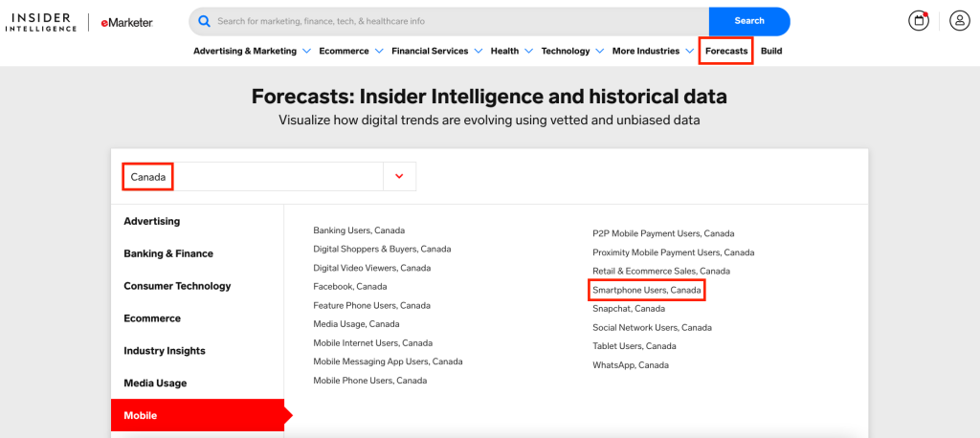Open Proximity Mobile Payment Users, Canada
The height and width of the screenshot is (438, 980).
[x=674, y=252]
